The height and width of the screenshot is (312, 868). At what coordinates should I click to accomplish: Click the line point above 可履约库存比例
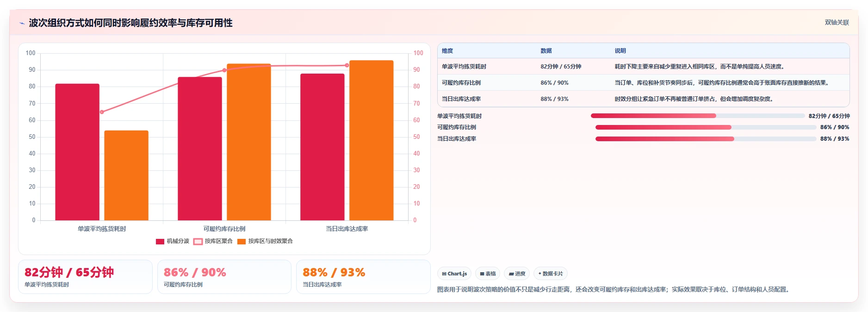[224, 70]
